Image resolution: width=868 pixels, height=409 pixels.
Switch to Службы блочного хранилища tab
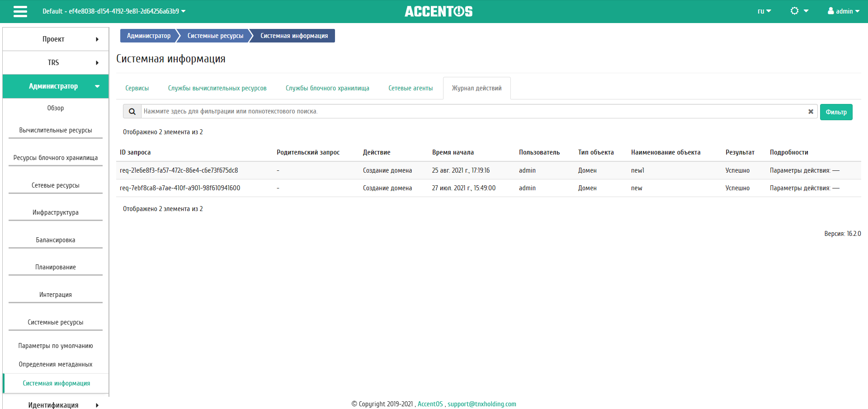[327, 88]
